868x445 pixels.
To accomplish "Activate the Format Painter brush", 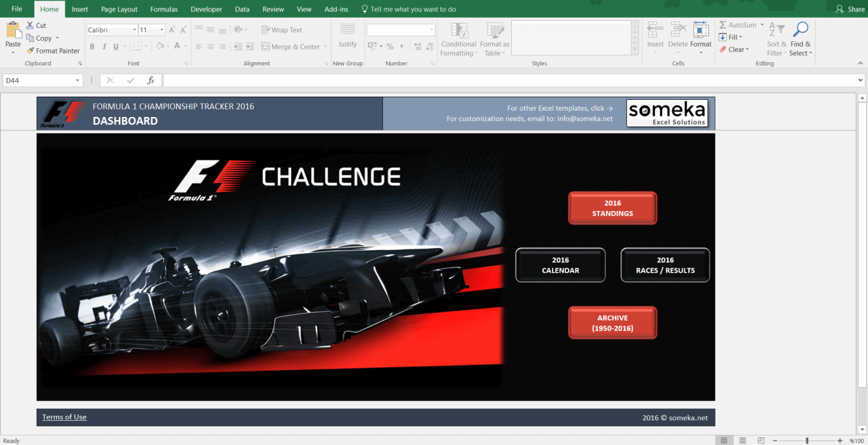I will pos(30,51).
